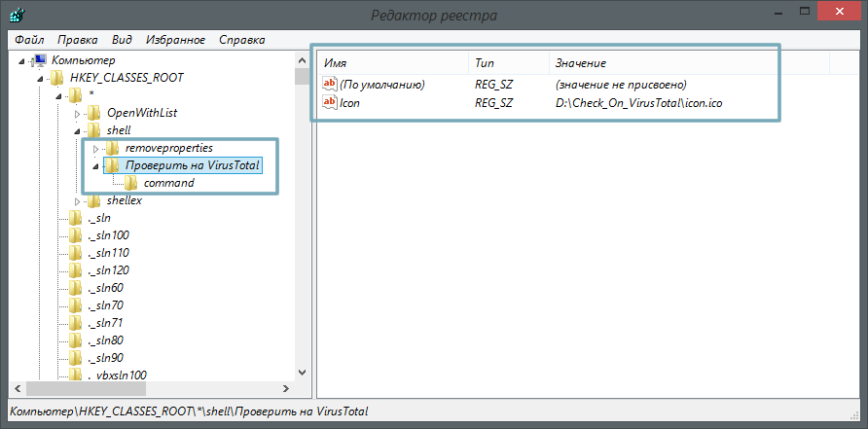Open the Вид menu
The image size is (868, 429).
click(x=122, y=40)
